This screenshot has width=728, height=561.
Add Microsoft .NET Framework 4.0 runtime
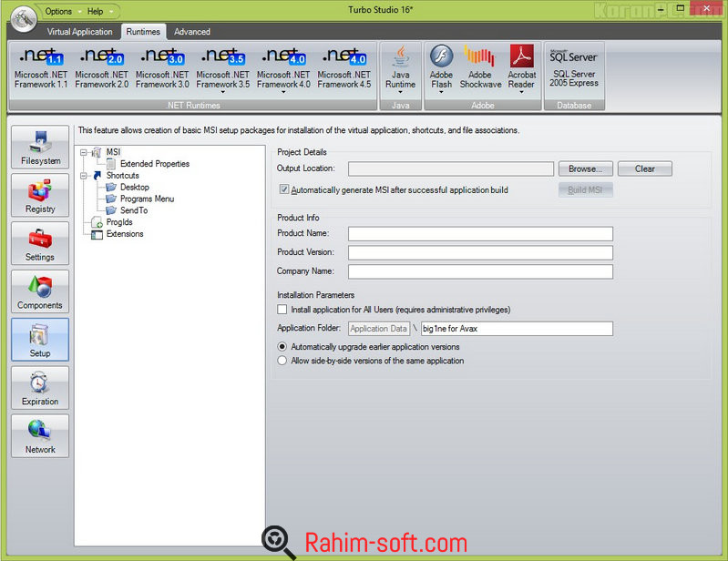point(283,68)
